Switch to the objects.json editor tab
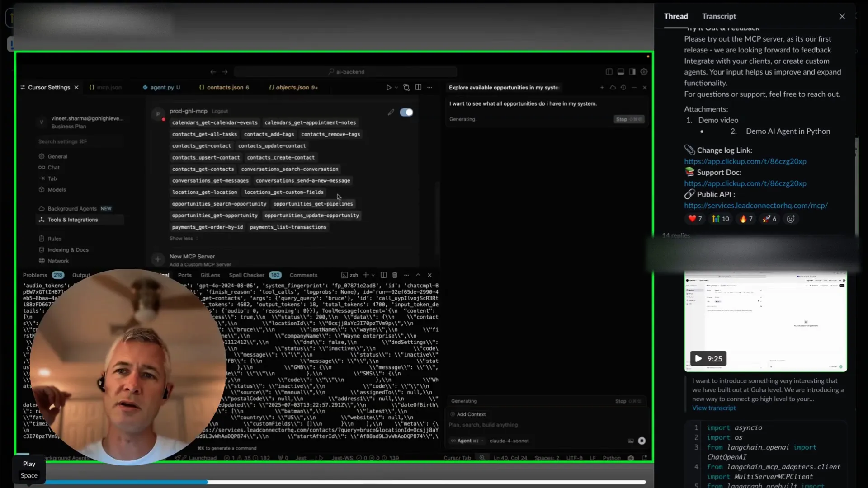 coord(294,88)
